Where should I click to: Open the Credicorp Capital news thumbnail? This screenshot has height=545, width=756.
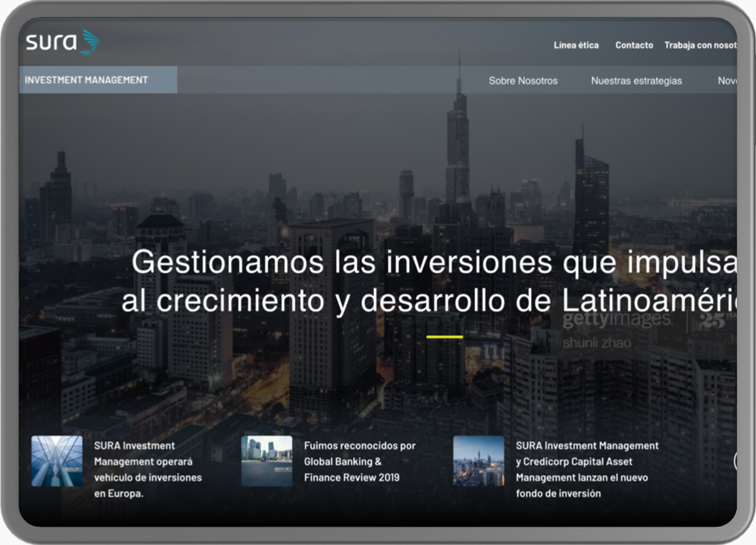click(478, 461)
